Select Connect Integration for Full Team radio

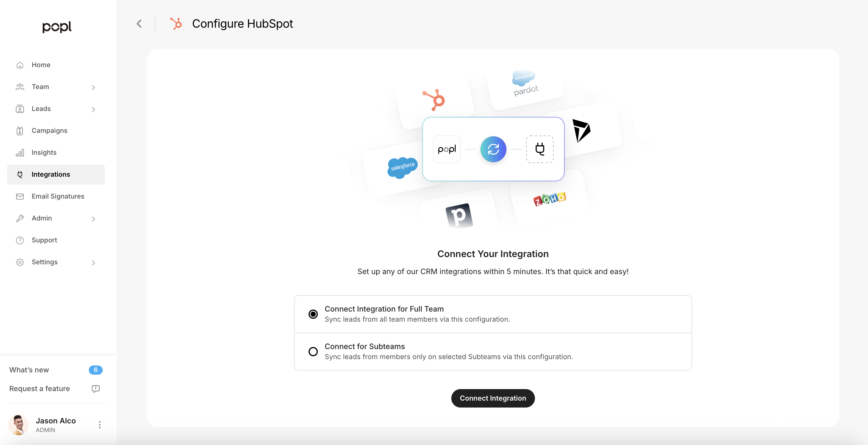313,314
